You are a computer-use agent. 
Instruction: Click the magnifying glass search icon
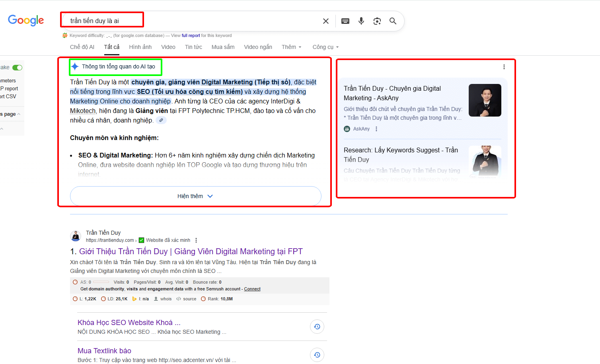coord(393,21)
